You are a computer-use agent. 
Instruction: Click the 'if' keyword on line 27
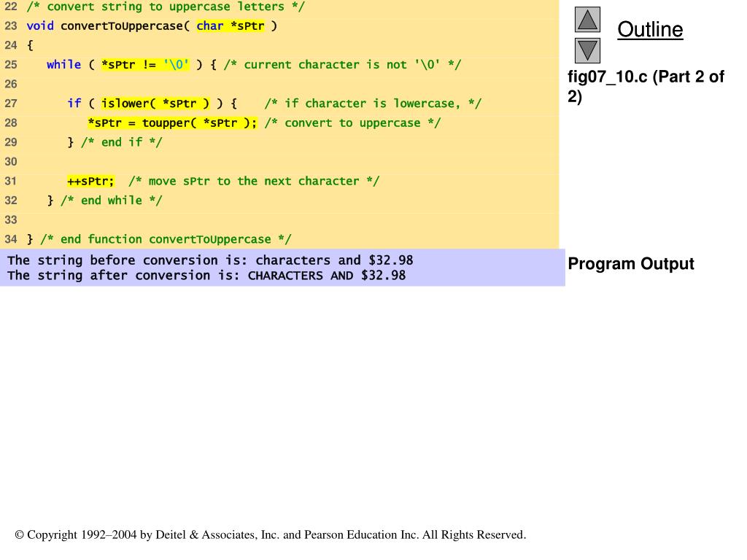[x=74, y=104]
